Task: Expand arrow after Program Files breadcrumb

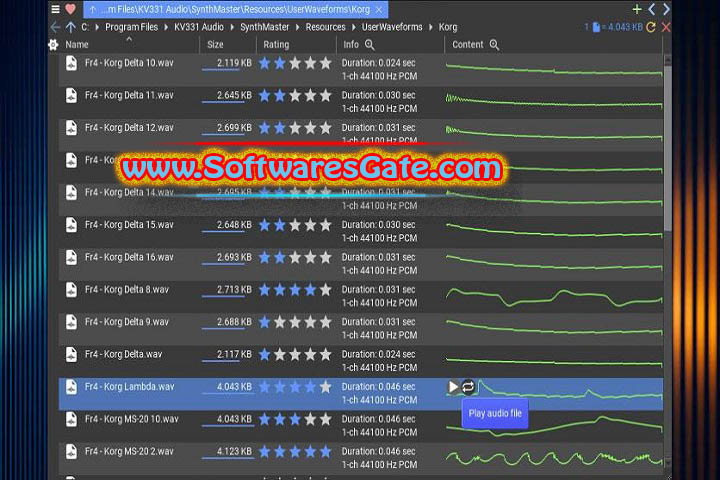Action: pyautogui.click(x=166, y=27)
